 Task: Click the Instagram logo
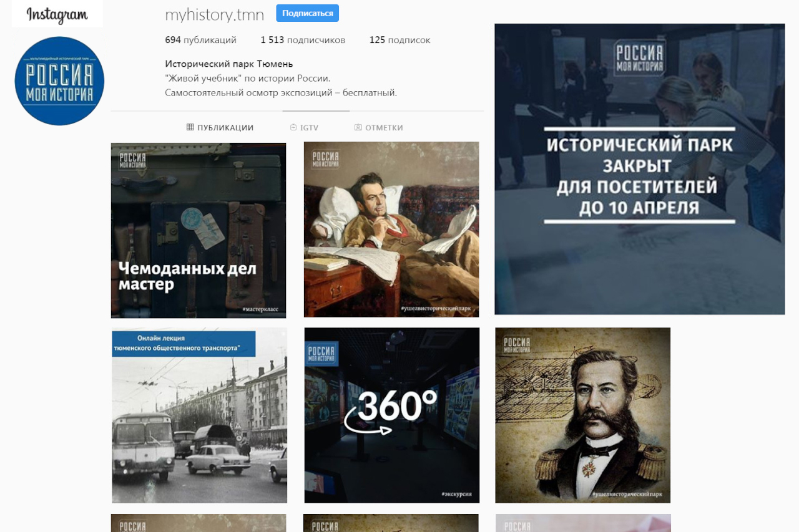pyautogui.click(x=57, y=14)
